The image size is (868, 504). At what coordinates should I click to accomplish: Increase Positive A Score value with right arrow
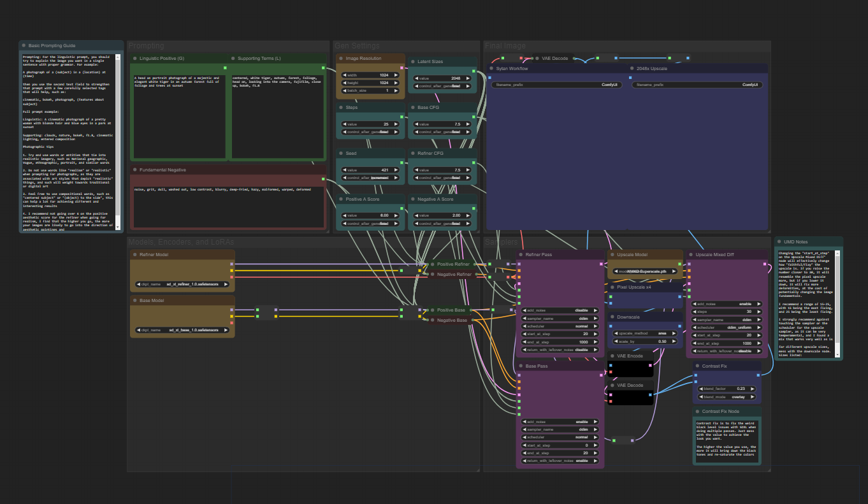(396, 216)
